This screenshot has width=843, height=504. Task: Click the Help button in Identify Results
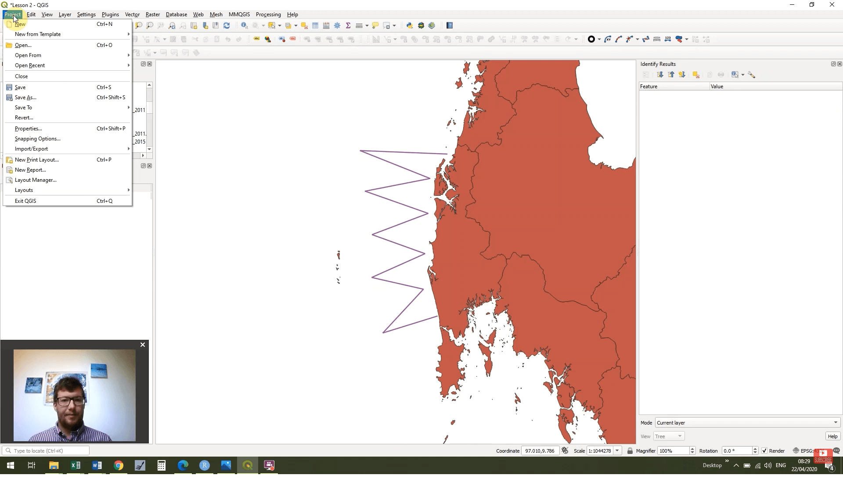click(832, 436)
